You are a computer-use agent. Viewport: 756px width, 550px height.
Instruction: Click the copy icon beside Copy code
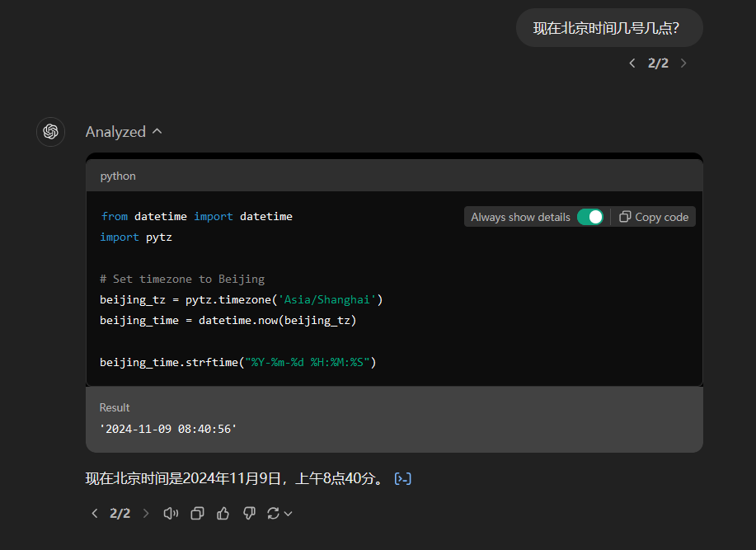pyautogui.click(x=625, y=216)
